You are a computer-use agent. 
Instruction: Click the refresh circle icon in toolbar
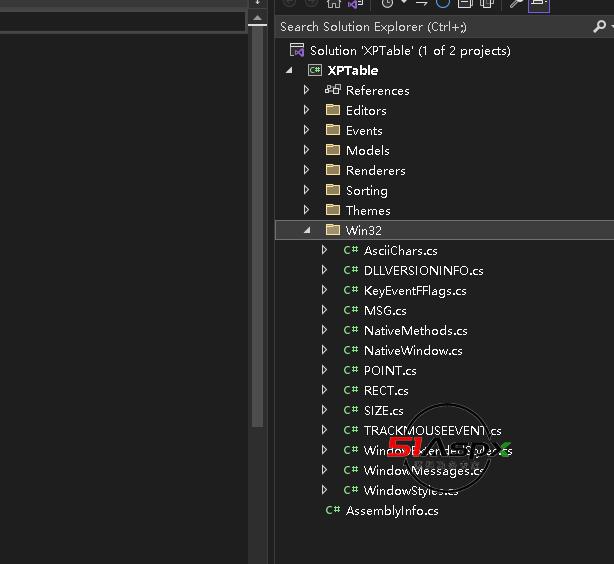click(443, 4)
